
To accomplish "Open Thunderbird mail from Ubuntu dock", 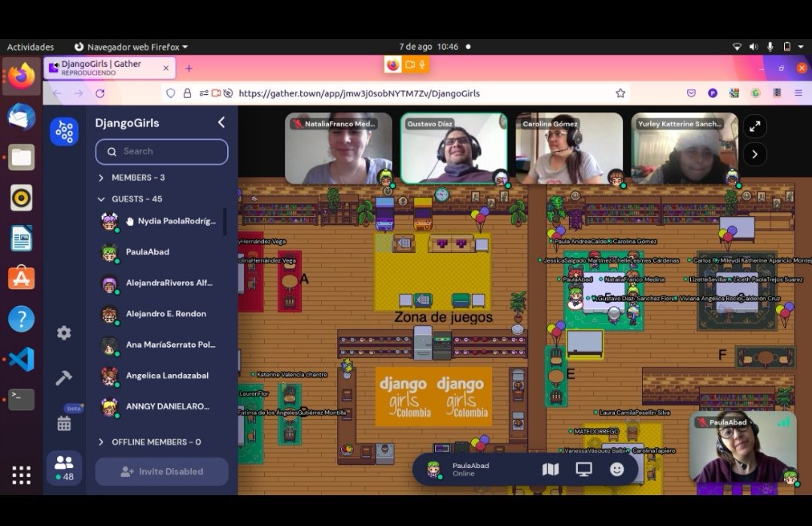I will pyautogui.click(x=21, y=116).
